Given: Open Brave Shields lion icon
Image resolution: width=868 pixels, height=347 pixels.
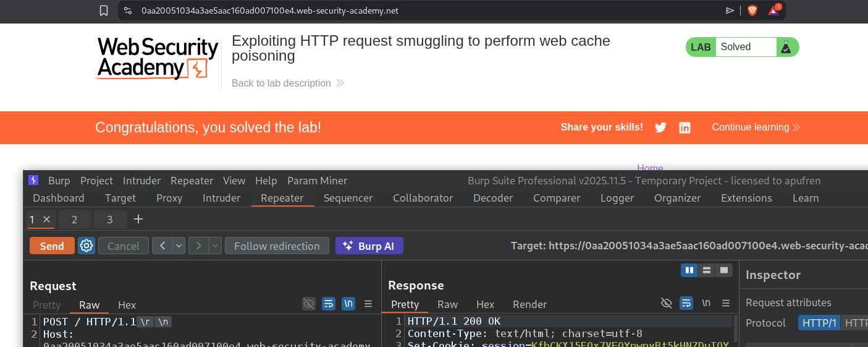Looking at the screenshot, I should 752,11.
